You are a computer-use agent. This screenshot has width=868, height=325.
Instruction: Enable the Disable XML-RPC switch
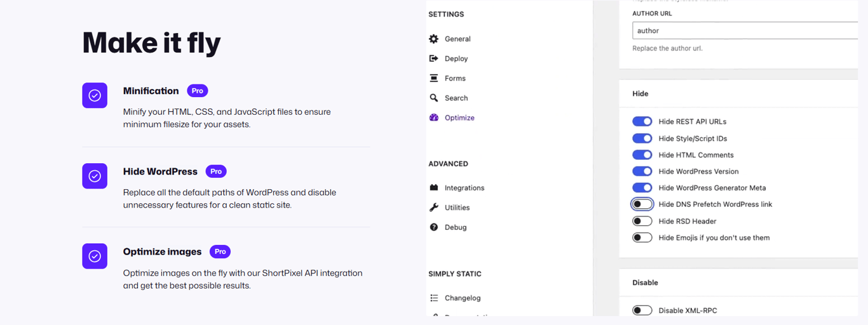(642, 310)
